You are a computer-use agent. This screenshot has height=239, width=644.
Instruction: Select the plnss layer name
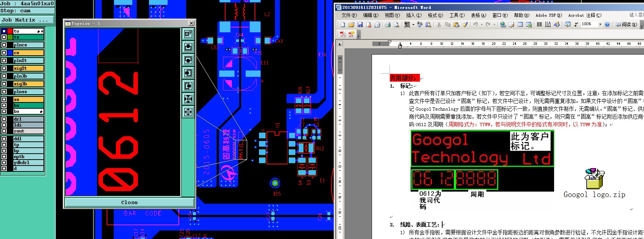coord(29,92)
